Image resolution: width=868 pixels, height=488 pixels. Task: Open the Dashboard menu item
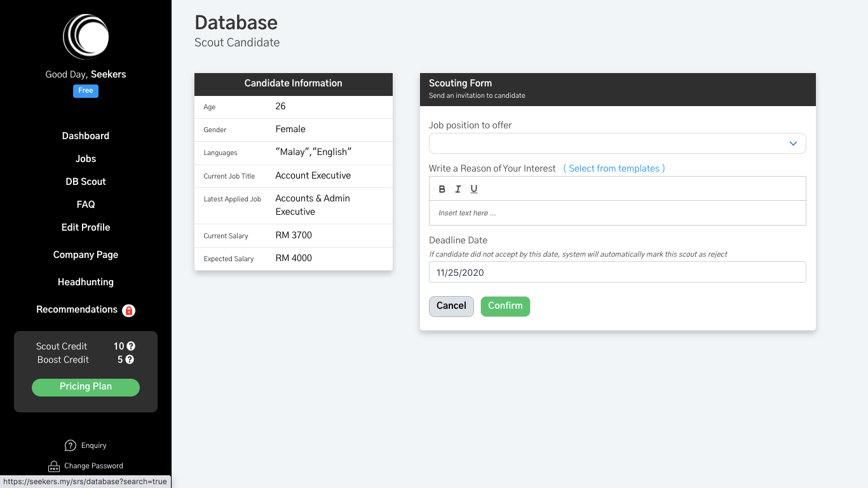[x=86, y=136]
